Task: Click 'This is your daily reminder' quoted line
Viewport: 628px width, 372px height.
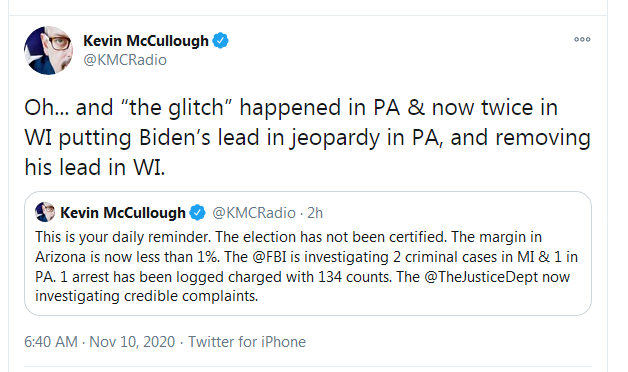Action: click(123, 237)
